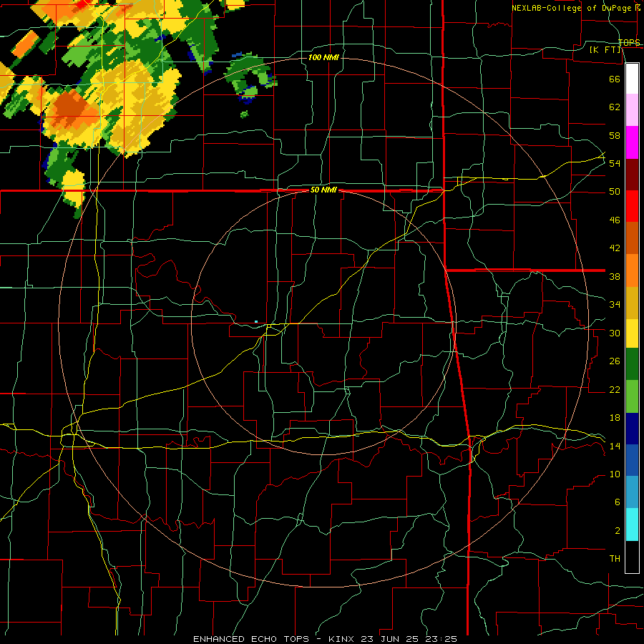Click the dark red (maroon) legend swatch
The height and width of the screenshot is (644, 644).
632,175
